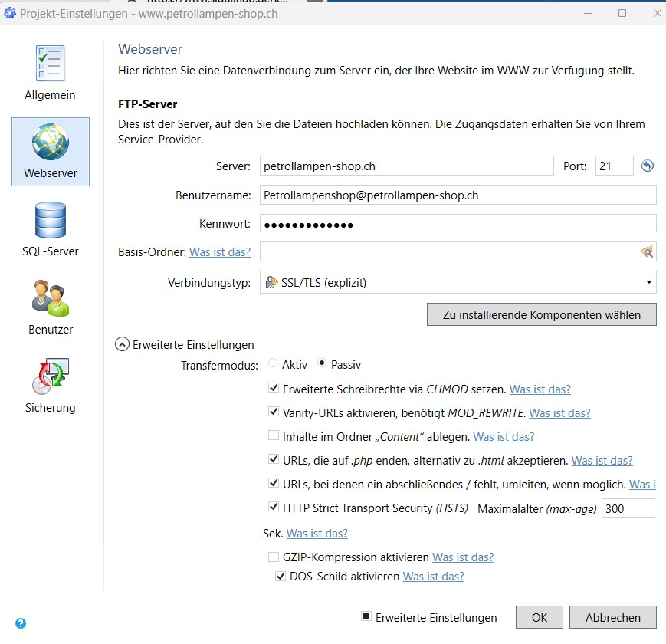Select the Webserver globe icon

click(x=50, y=143)
